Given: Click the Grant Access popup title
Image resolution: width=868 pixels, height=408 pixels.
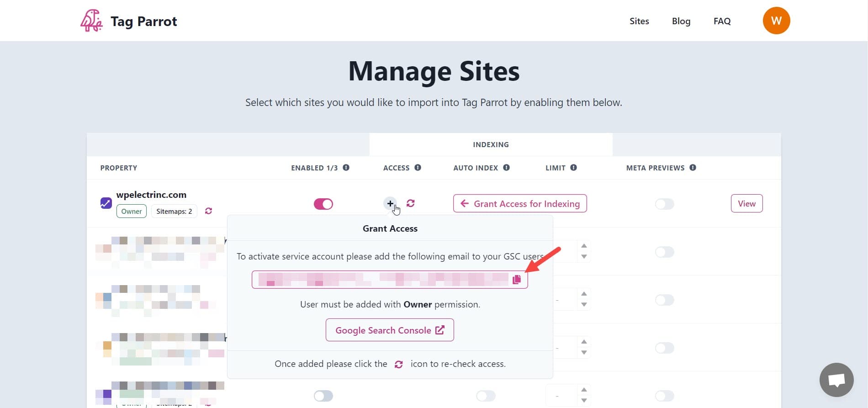Looking at the screenshot, I should click(x=390, y=228).
